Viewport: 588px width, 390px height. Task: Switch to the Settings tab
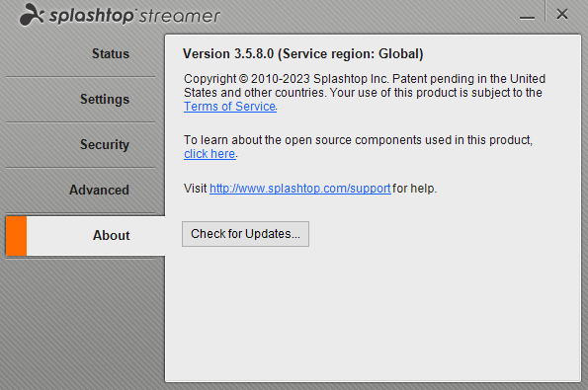pos(105,100)
